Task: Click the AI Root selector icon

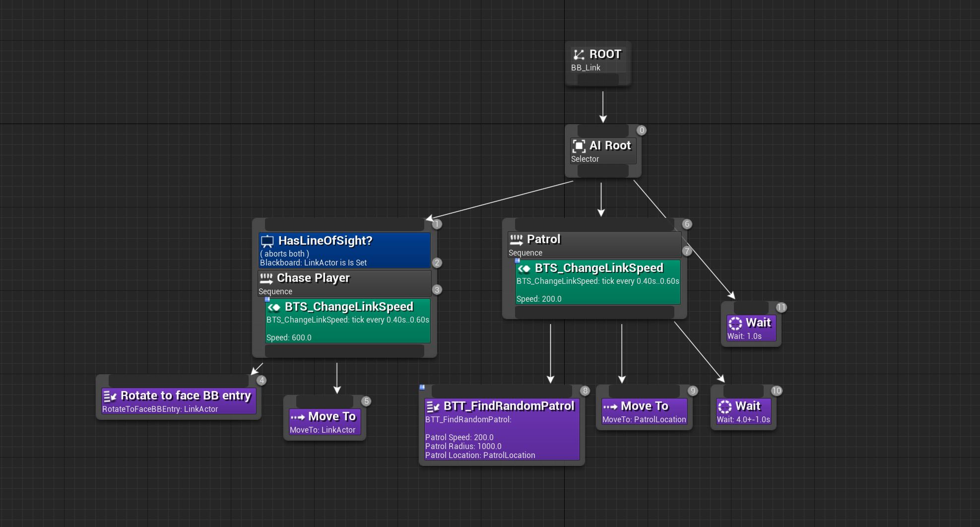Action: (579, 146)
